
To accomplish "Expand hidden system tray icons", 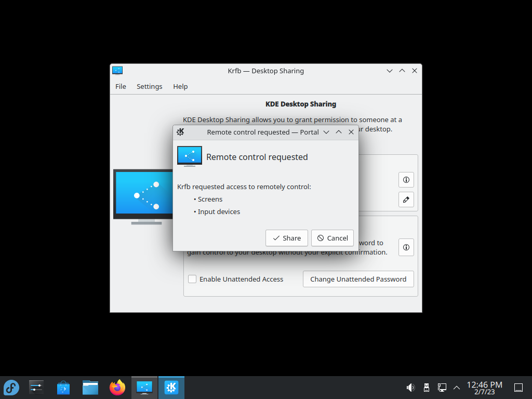I will click(x=457, y=388).
